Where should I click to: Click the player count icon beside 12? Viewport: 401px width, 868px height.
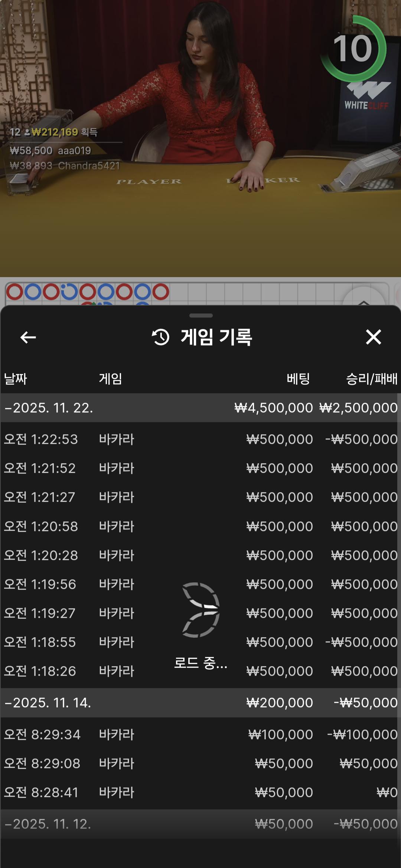[x=27, y=132]
